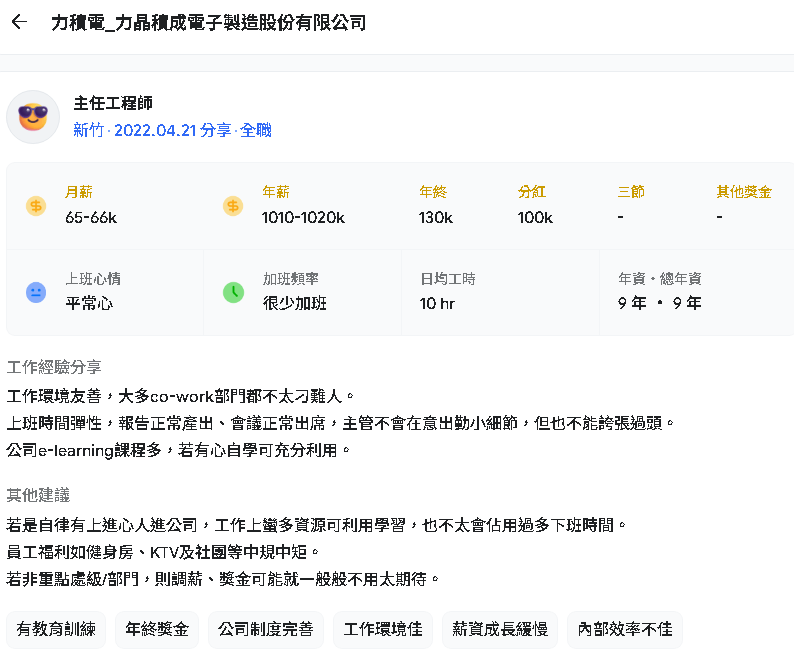Click the 分紅 label
The image size is (794, 656).
click(x=532, y=192)
